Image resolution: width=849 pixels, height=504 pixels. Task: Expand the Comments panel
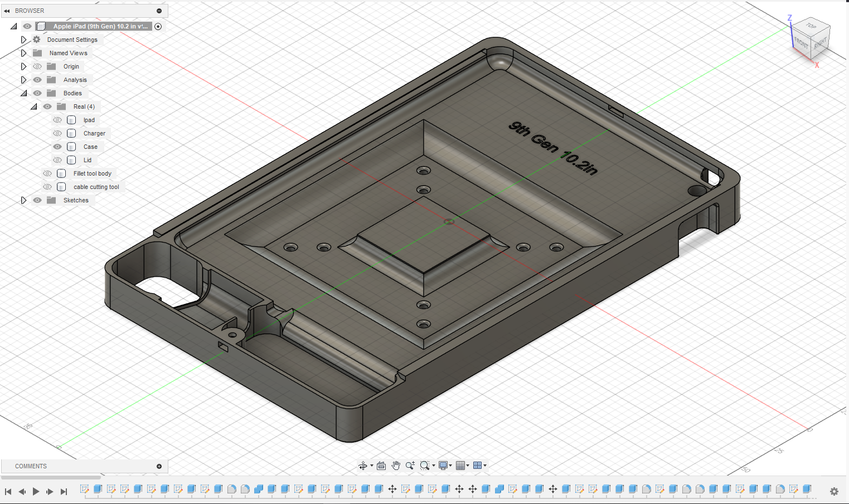point(159,466)
